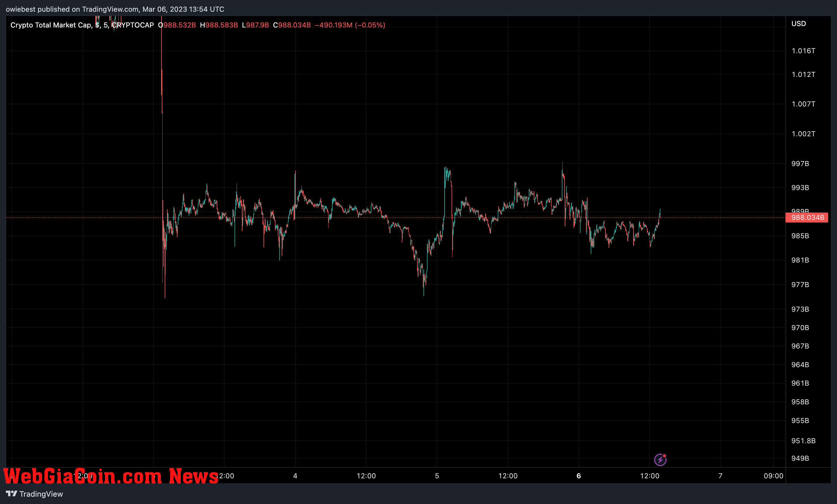The height and width of the screenshot is (504, 837).
Task: Click the change value −490.193M (−0.05%)
Action: pyautogui.click(x=350, y=25)
